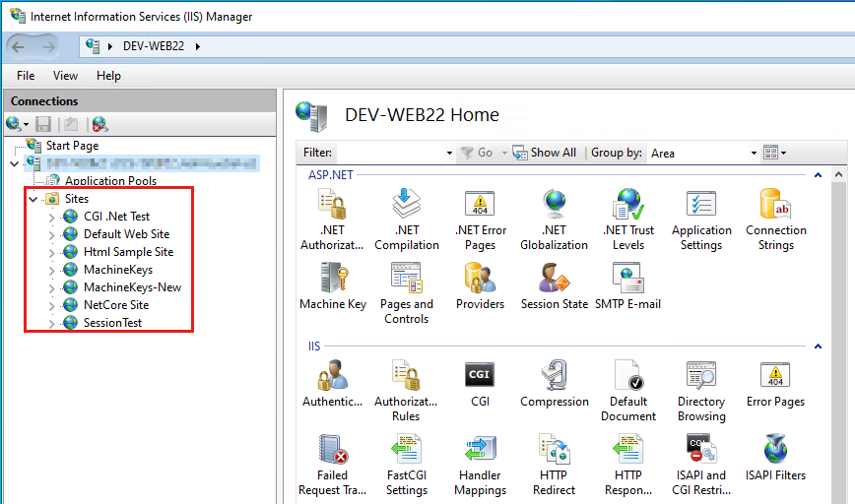
Task: Collapse the ASP.NET group section
Action: [x=817, y=175]
